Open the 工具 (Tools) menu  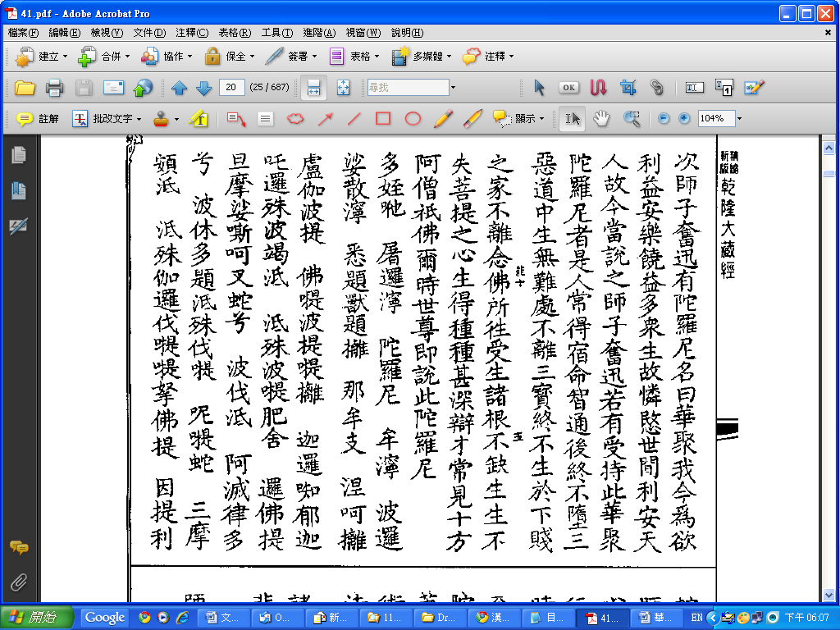pyautogui.click(x=277, y=33)
